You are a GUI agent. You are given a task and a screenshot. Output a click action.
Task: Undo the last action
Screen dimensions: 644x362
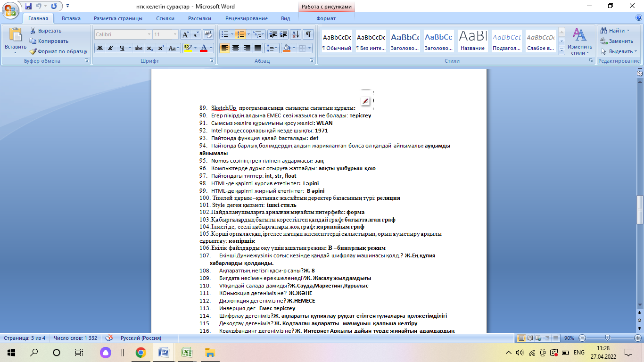click(39, 7)
